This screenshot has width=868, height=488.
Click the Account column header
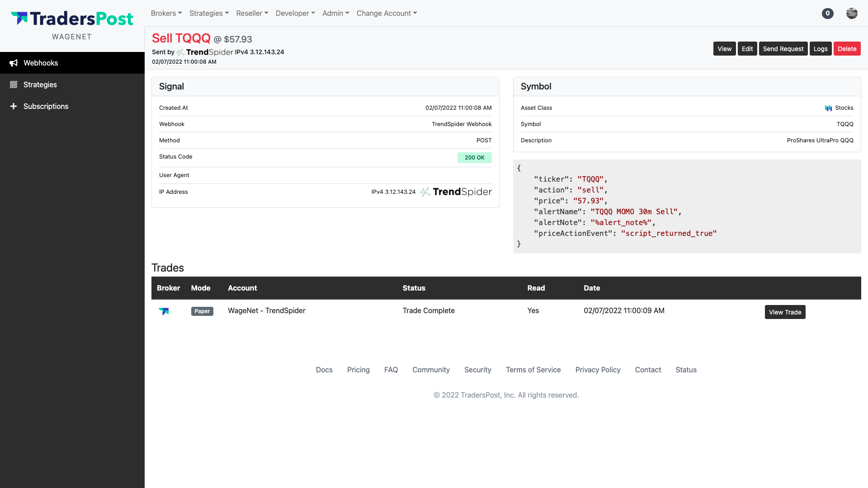tap(242, 288)
